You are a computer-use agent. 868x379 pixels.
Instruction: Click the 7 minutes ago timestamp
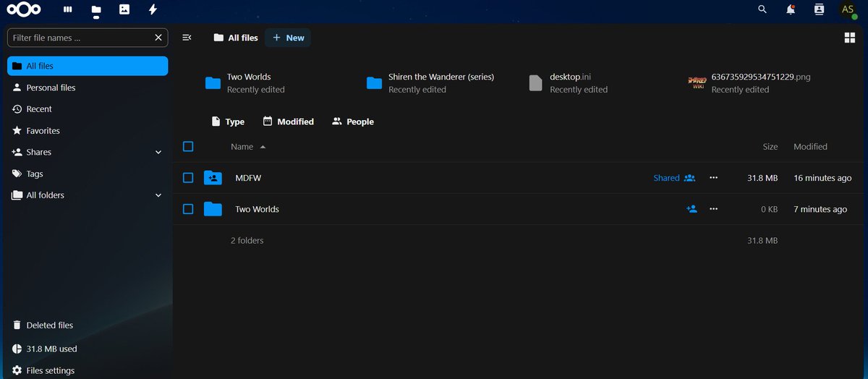[820, 209]
